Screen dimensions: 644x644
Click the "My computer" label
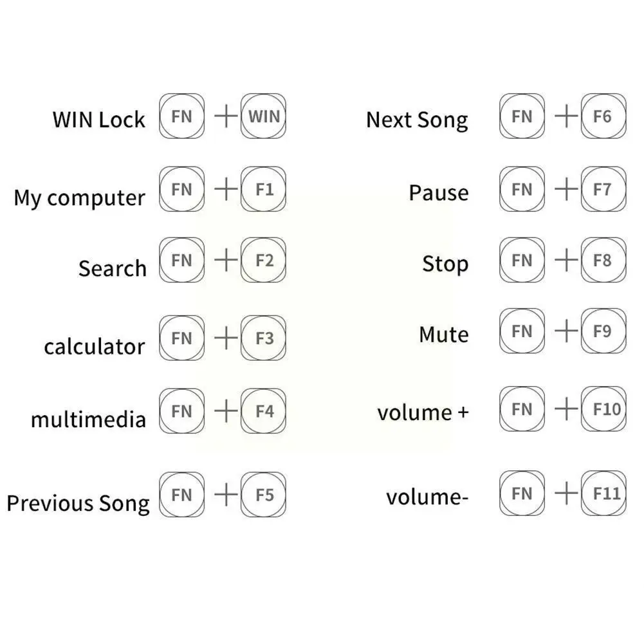tap(79, 198)
